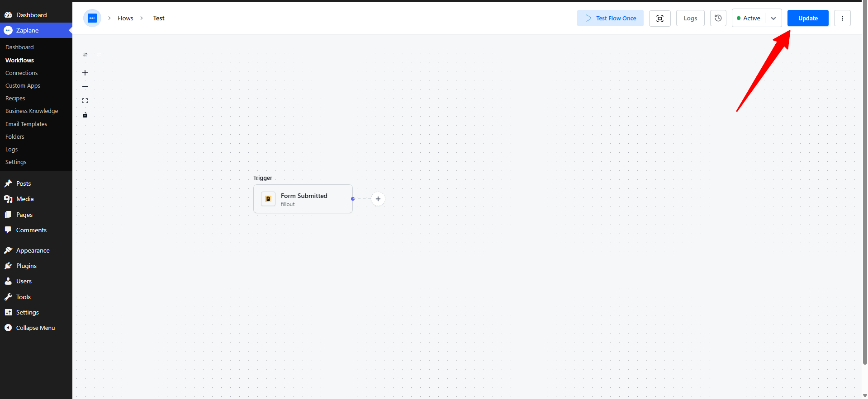Viewport: 868px width, 399px height.
Task: Open Zaplane Dashboard submenu item
Action: (x=19, y=47)
